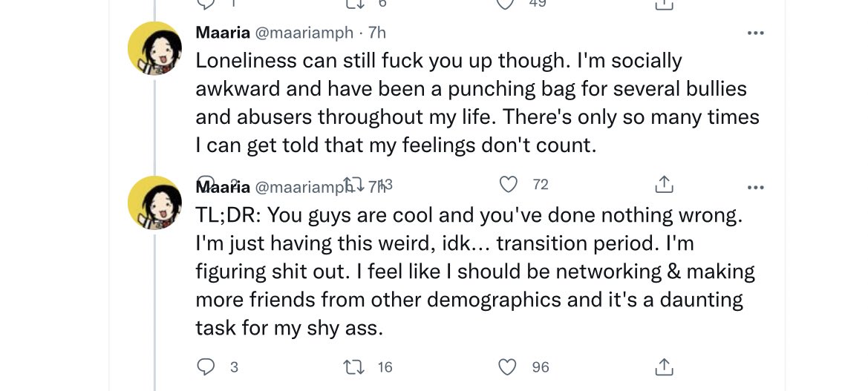Open replies on the TL;DR tweet
868x391 pixels.
click(x=206, y=367)
